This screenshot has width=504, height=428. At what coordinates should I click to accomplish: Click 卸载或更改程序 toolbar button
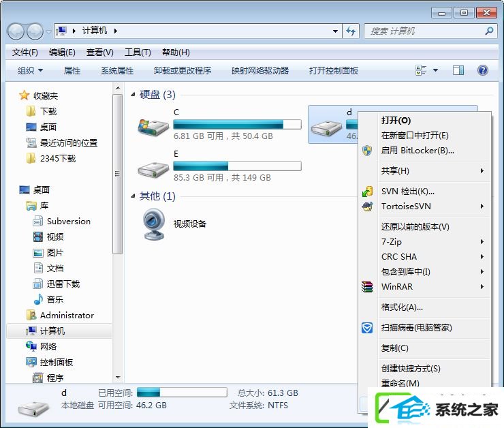(183, 70)
